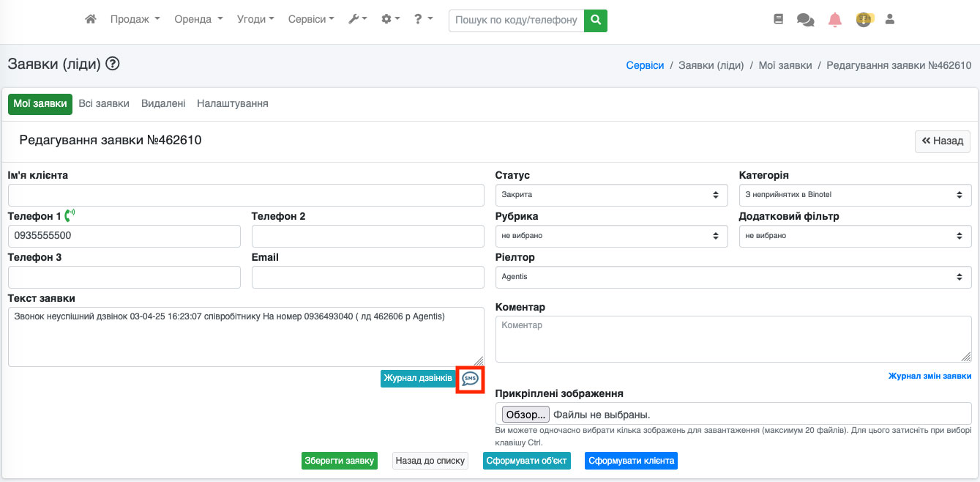Expand the Категорія dropdown
This screenshot has width=980, height=482.
[855, 195]
